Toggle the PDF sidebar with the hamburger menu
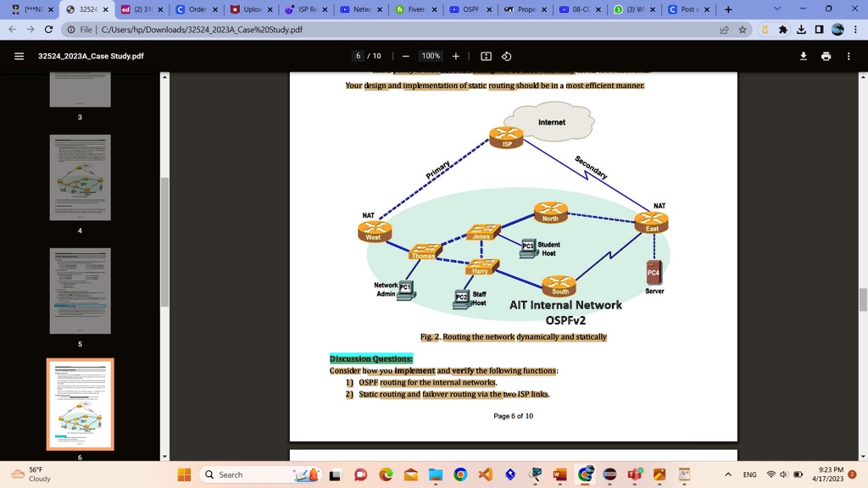The width and height of the screenshot is (868, 488). coord(19,56)
